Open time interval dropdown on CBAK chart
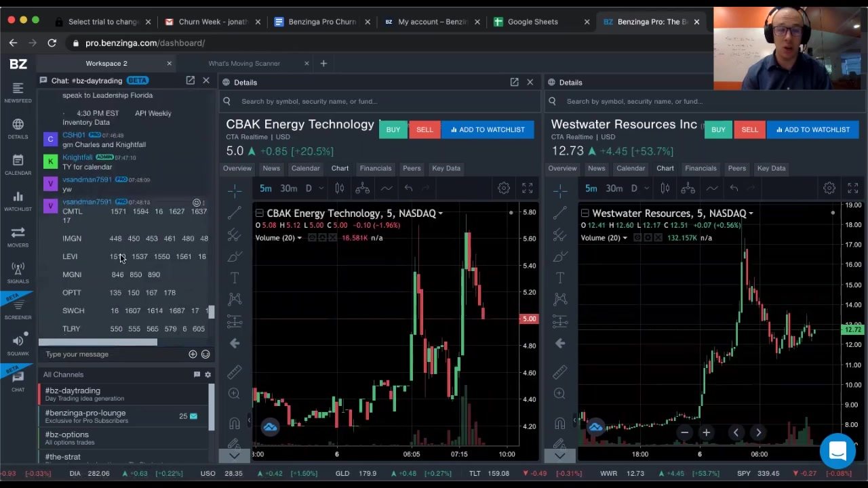Image resolution: width=868 pixels, height=488 pixels. (x=321, y=188)
